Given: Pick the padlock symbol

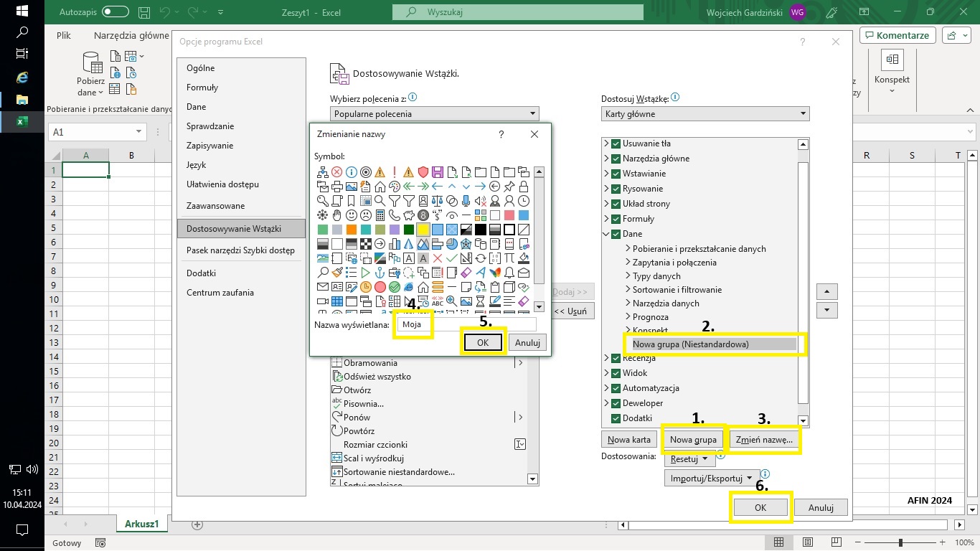Looking at the screenshot, I should tap(524, 187).
